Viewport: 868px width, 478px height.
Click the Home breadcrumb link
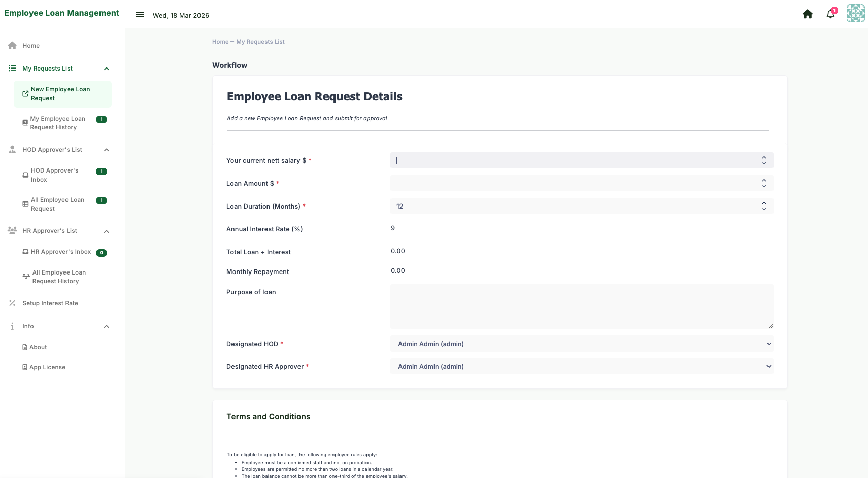[220, 42]
